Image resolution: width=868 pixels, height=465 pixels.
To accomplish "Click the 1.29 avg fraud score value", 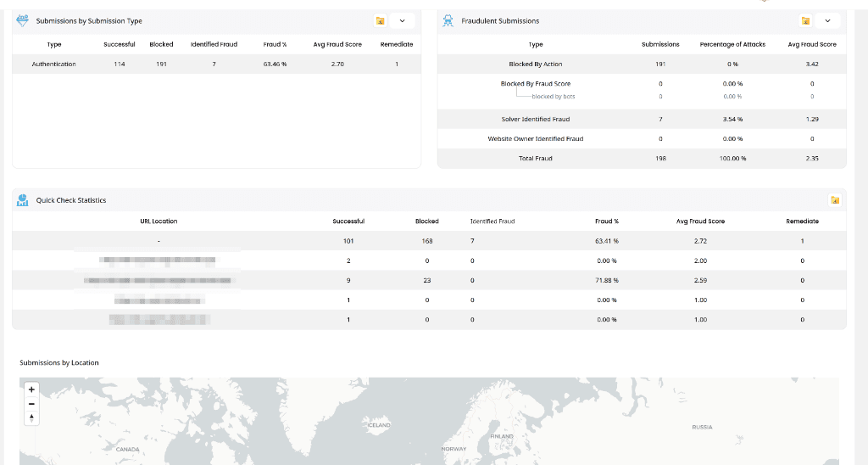I will pyautogui.click(x=812, y=119).
